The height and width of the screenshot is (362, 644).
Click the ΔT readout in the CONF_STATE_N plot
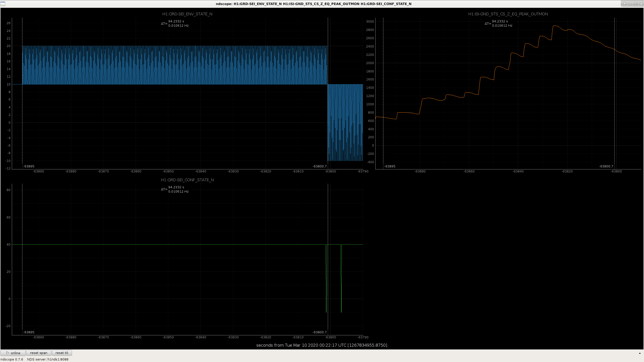175,189
